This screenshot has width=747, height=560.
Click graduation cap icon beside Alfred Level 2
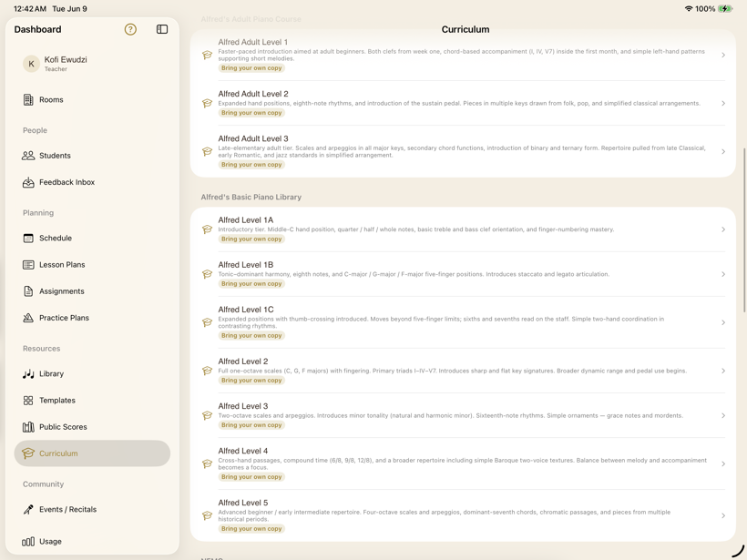coord(207,371)
